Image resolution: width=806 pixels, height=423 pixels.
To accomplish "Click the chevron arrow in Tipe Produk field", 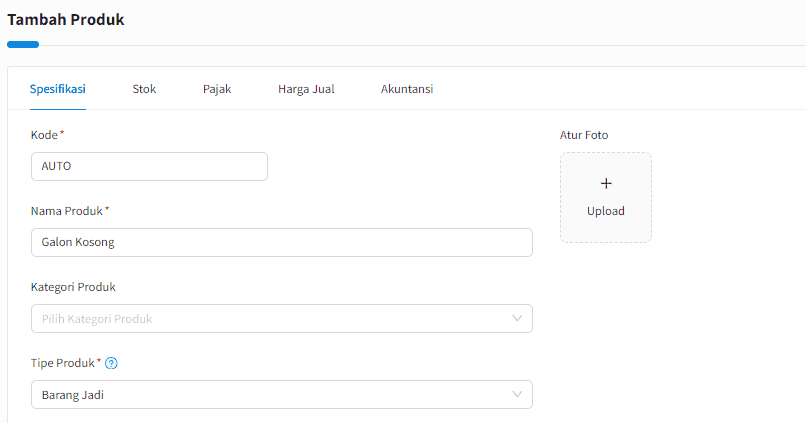I will 517,394.
